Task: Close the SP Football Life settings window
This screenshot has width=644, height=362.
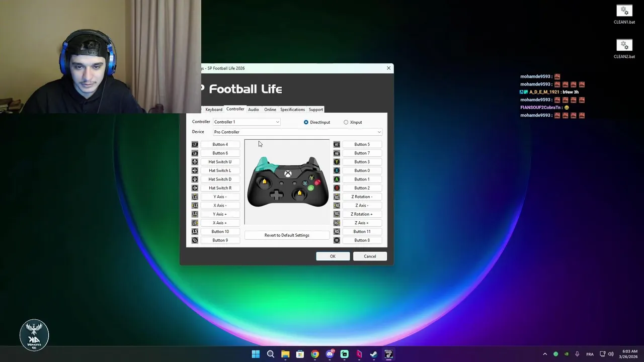Action: tap(388, 68)
